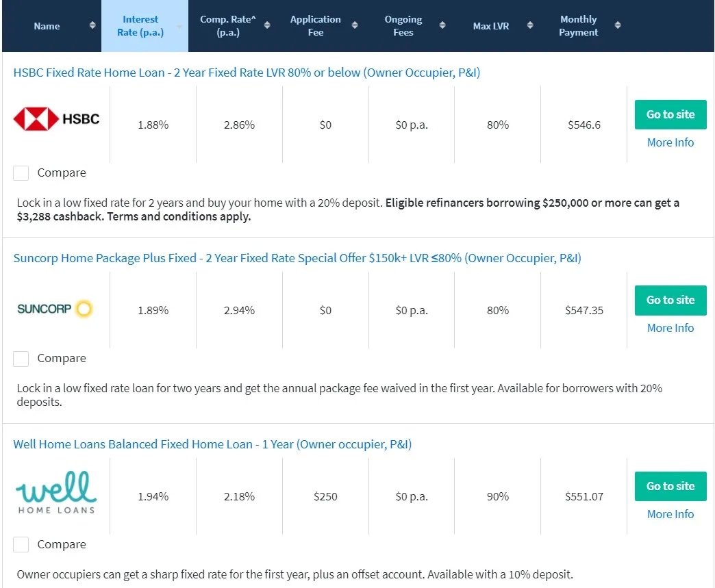Go to site for HSBC loan
The width and height of the screenshot is (715, 588).
pos(670,114)
